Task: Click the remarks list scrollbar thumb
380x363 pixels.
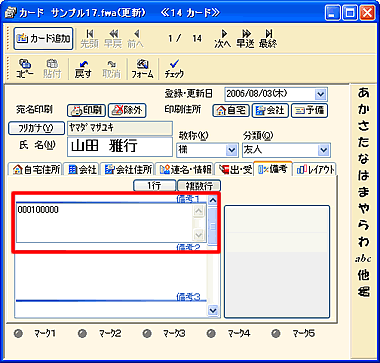Action: click(x=212, y=226)
